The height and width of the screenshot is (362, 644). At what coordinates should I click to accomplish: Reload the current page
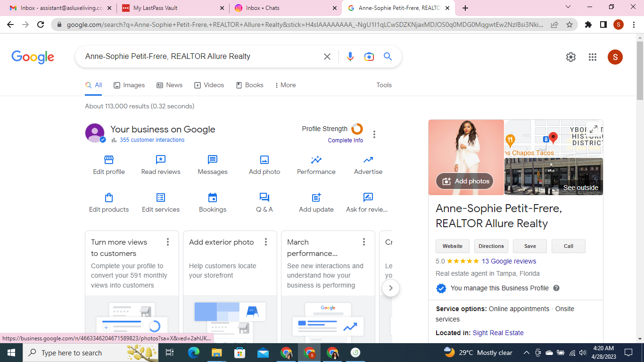pos(41,25)
